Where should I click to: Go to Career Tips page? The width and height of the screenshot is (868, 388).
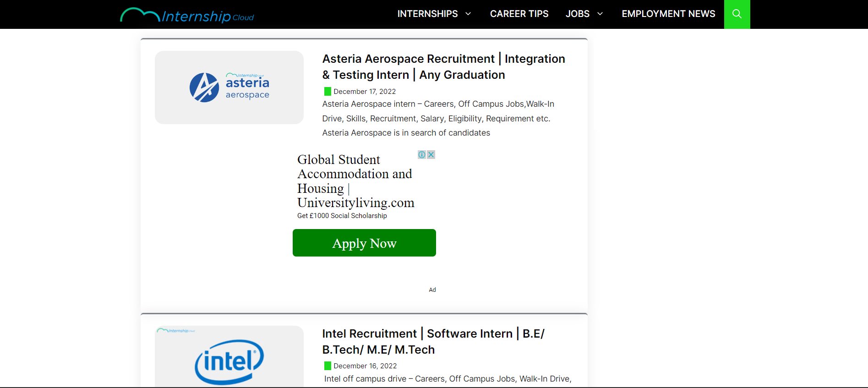(519, 14)
